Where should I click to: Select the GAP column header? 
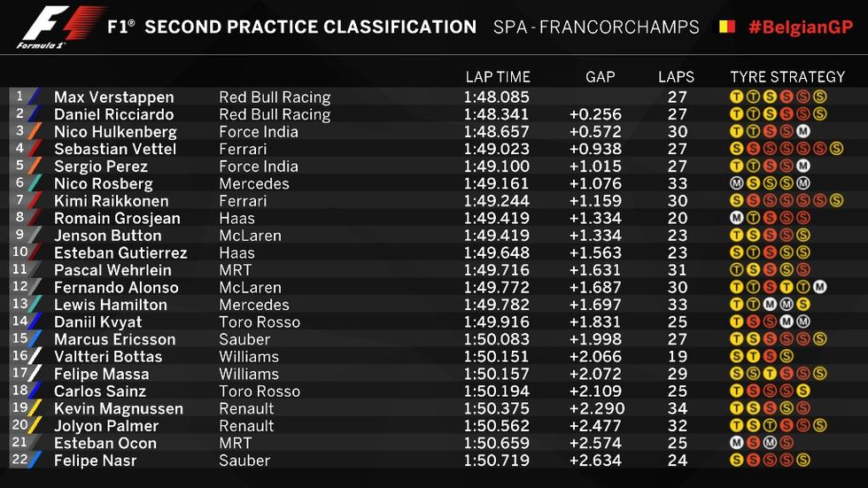(x=601, y=77)
